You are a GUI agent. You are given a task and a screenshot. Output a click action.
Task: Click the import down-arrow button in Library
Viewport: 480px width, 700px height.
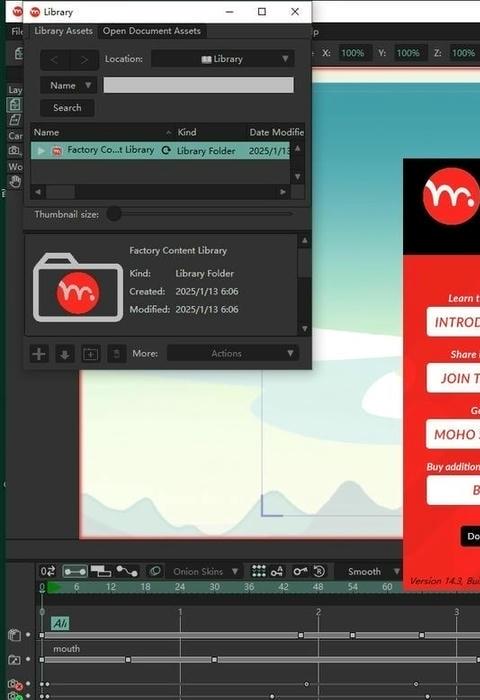click(x=65, y=354)
